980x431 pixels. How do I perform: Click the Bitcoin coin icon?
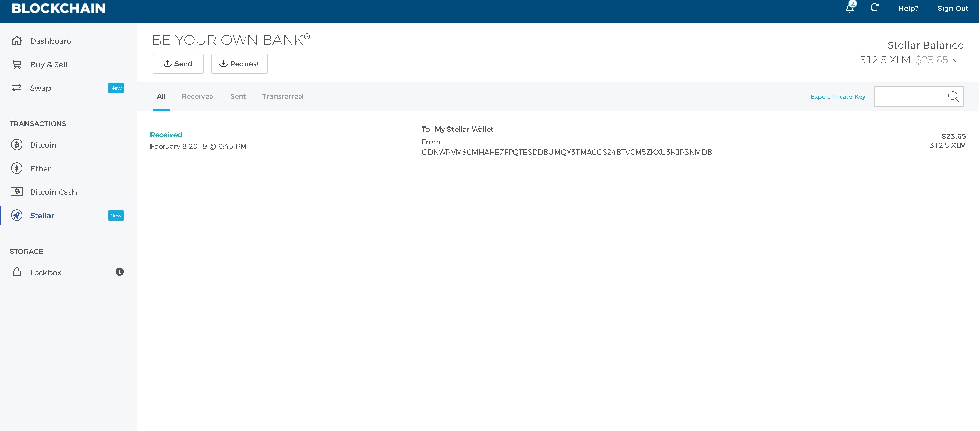click(x=17, y=145)
